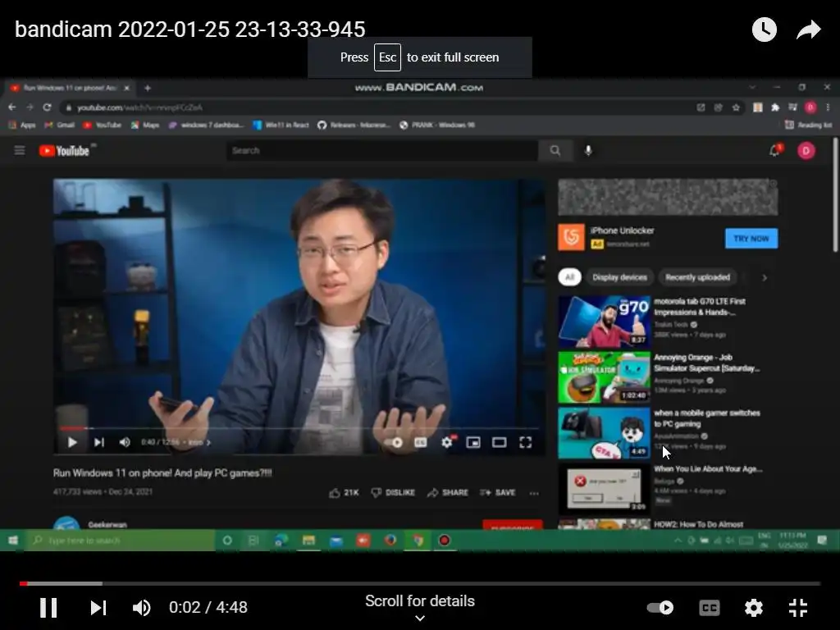Pause the fullscreen bandicam video
Viewport: 840px width, 630px height.
48,608
